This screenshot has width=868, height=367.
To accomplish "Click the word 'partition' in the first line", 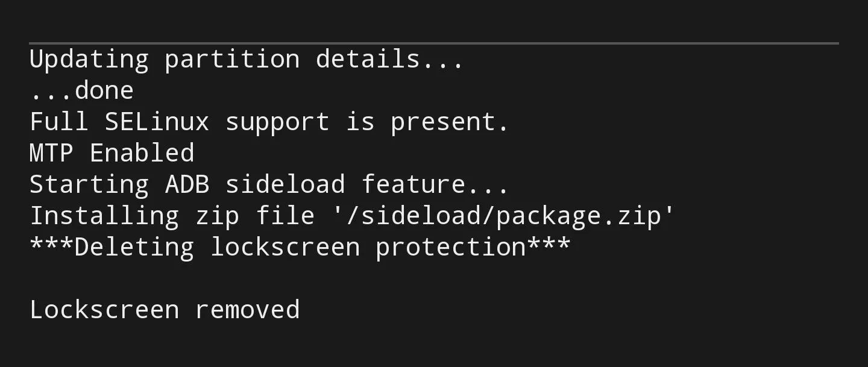I will [x=232, y=60].
